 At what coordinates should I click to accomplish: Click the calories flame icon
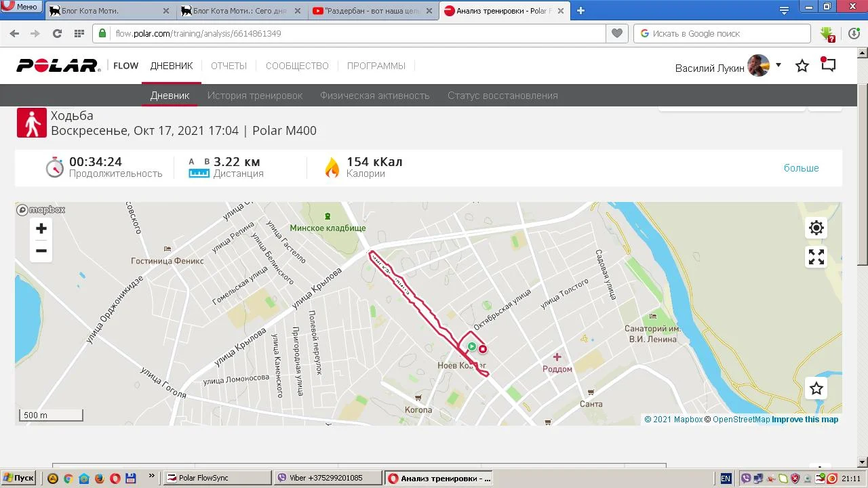[332, 167]
